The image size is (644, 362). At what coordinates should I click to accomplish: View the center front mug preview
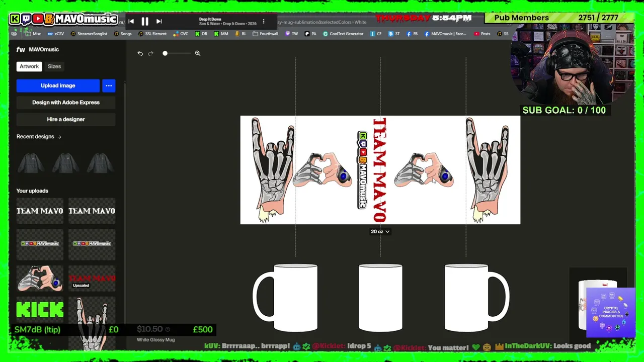pos(380,298)
